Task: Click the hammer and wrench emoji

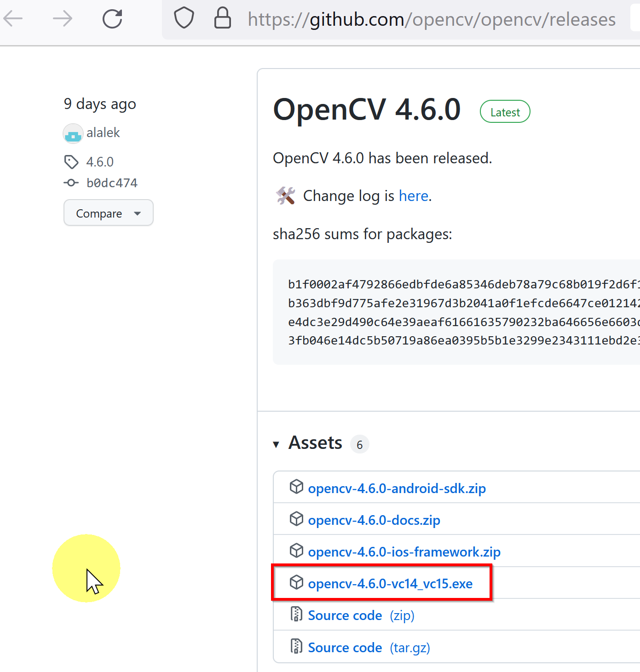Action: pyautogui.click(x=285, y=196)
